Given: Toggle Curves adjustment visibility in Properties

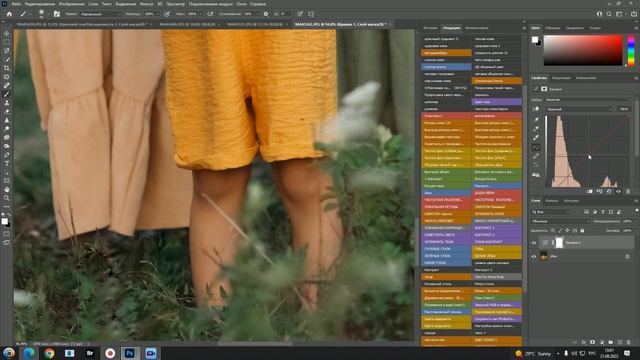Looking at the screenshot, I should [618, 191].
